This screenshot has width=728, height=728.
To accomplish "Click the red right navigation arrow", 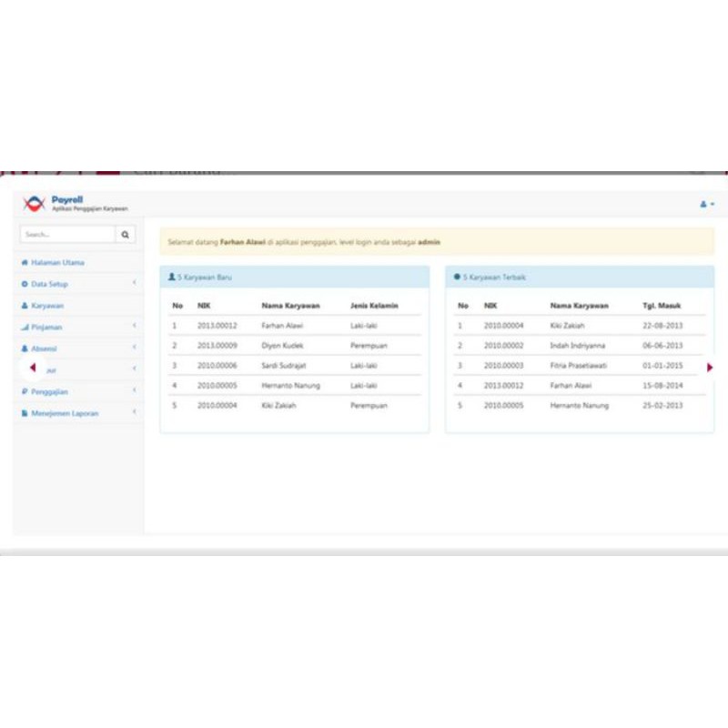I will [x=710, y=369].
